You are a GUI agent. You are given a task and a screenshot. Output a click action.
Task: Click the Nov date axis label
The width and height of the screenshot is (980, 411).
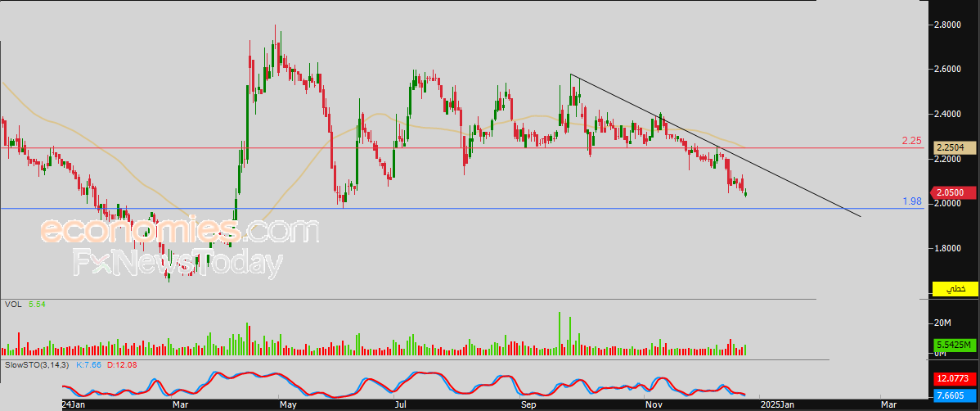tap(654, 404)
